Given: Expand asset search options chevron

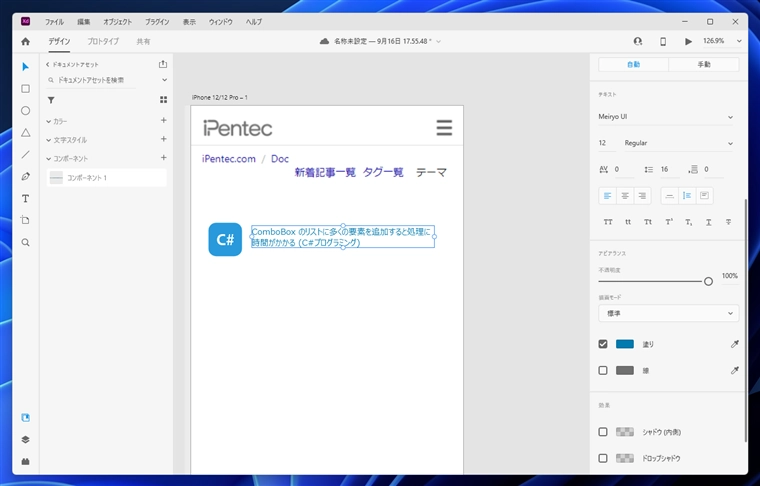Looking at the screenshot, I should (164, 80).
